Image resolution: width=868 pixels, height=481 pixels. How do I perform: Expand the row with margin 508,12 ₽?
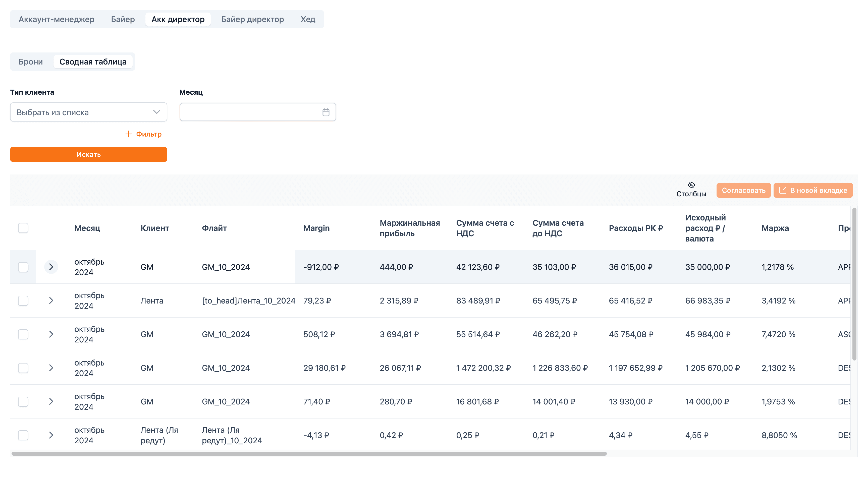51,334
